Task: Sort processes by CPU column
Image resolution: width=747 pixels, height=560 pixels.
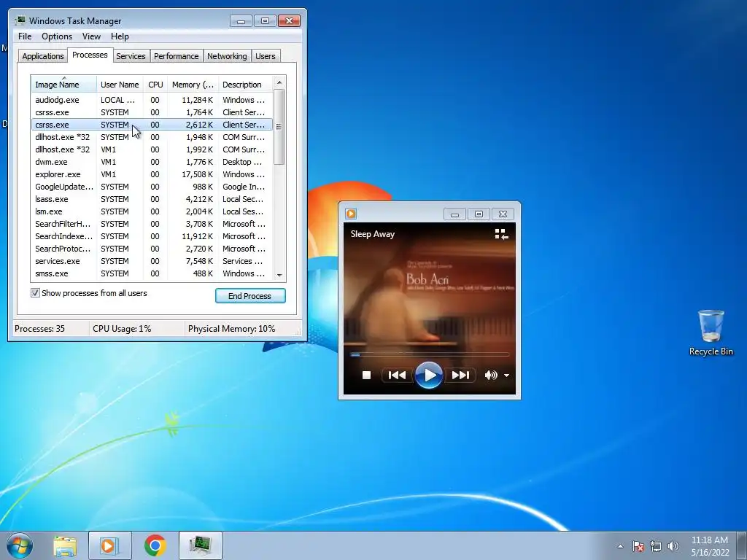Action: 155,85
